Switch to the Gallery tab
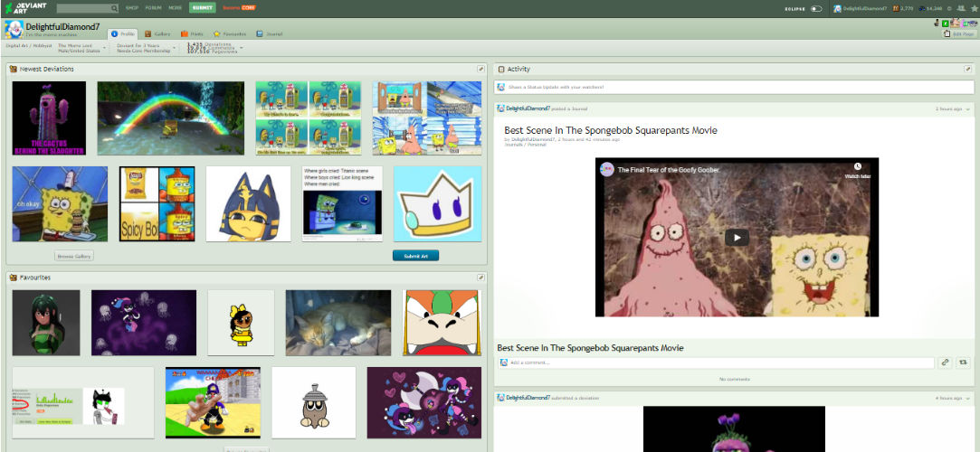 tap(157, 33)
